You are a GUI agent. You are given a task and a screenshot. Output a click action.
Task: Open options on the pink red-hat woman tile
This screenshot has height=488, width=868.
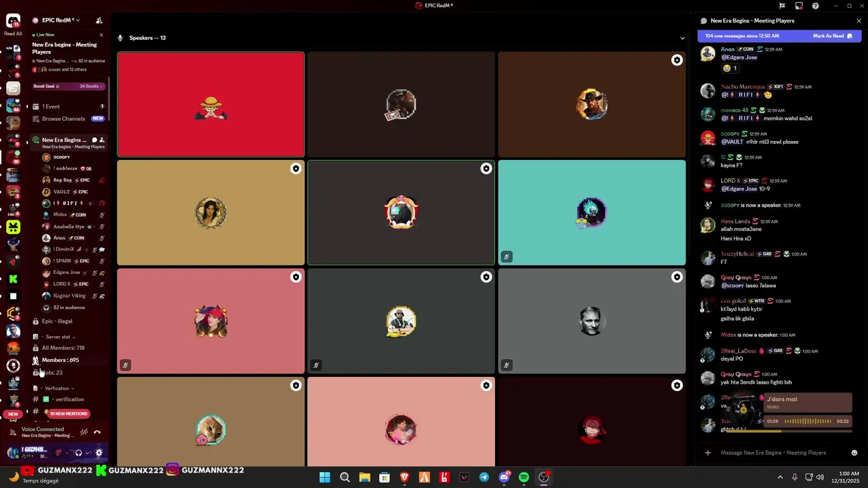[x=296, y=277]
